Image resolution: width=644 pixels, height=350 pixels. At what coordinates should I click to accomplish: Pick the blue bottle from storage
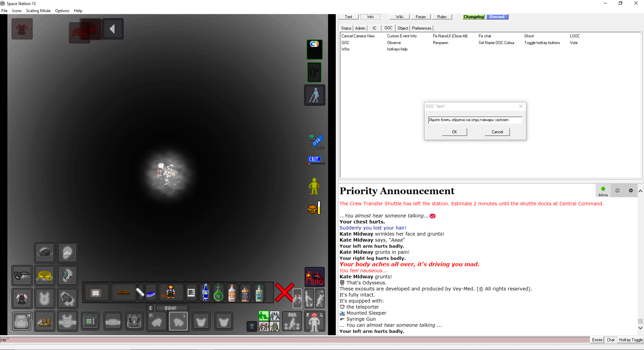(206, 292)
